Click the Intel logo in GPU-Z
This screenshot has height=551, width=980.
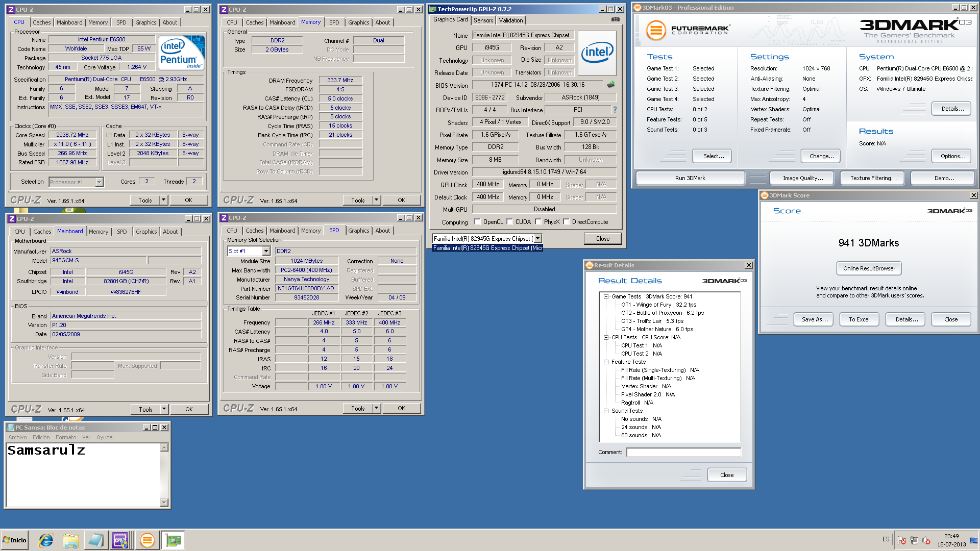pyautogui.click(x=597, y=53)
